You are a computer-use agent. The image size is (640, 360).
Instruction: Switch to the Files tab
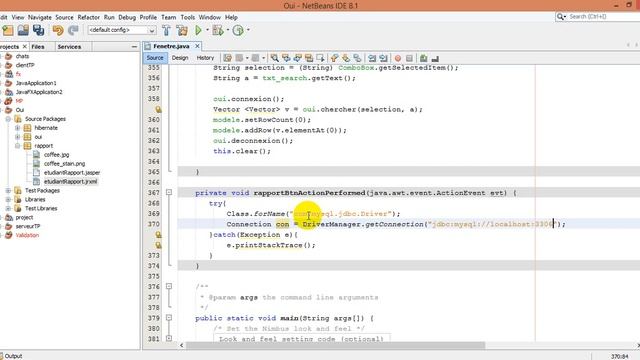(x=38, y=47)
